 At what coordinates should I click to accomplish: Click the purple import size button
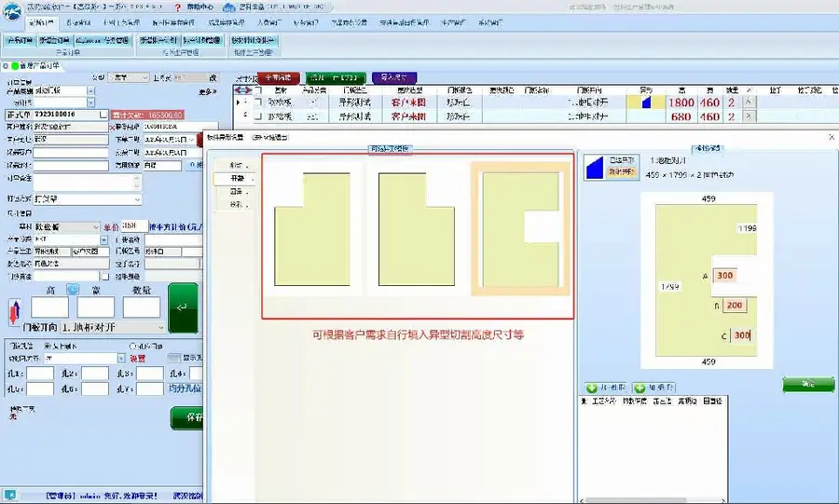393,77
